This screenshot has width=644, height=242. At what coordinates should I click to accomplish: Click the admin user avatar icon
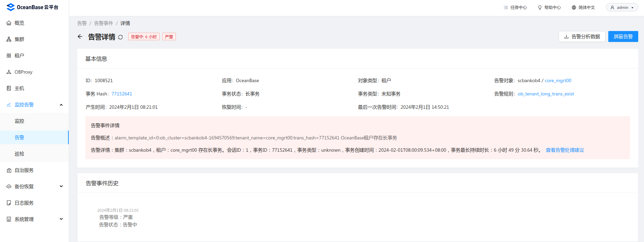[612, 7]
